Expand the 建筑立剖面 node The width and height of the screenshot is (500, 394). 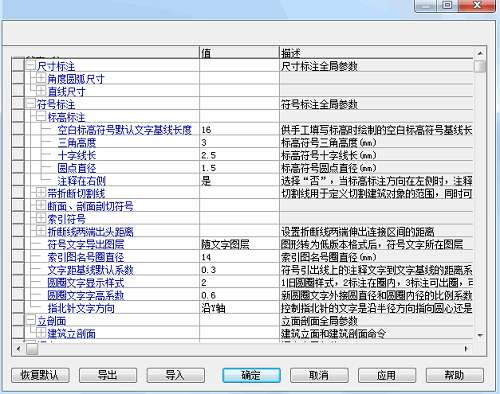click(41, 333)
